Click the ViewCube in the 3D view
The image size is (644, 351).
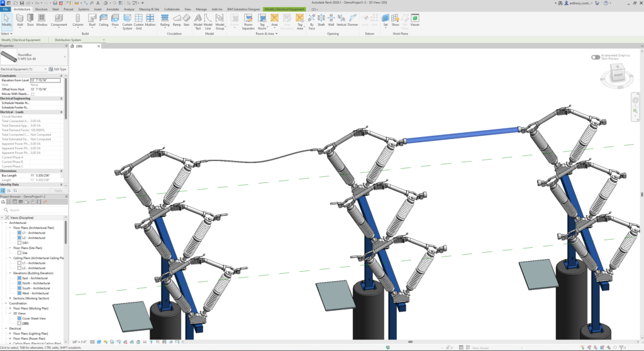click(x=618, y=75)
